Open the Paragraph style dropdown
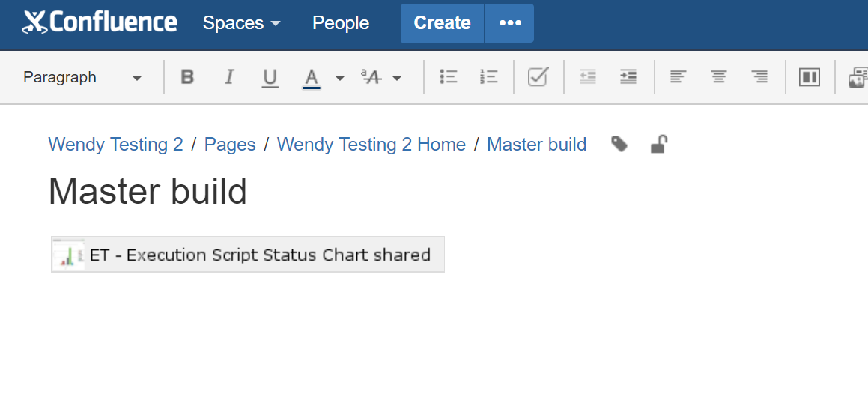The image size is (868, 394). 82,77
